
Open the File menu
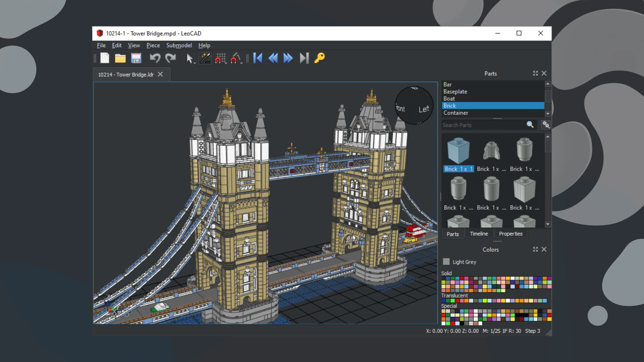pyautogui.click(x=101, y=45)
